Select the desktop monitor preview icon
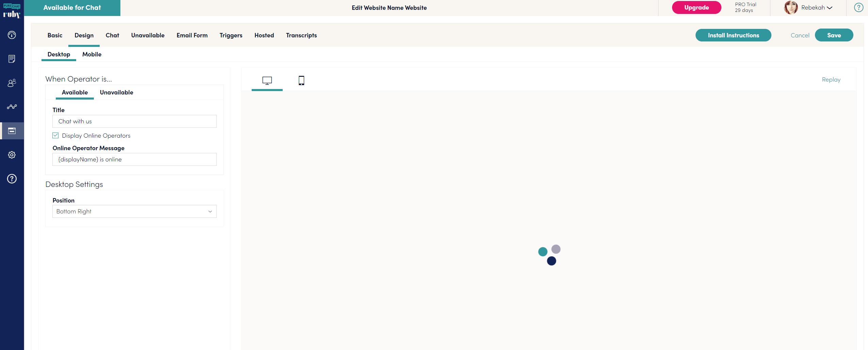Image resolution: width=868 pixels, height=350 pixels. point(267,81)
